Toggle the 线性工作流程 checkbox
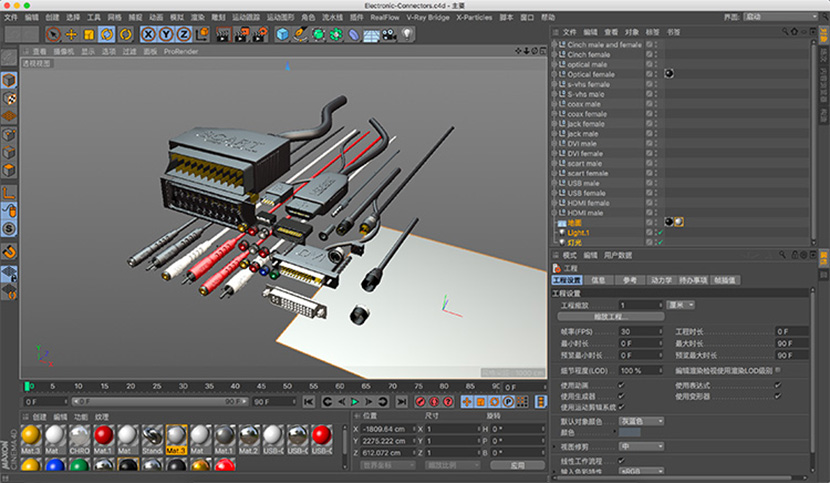 click(x=622, y=459)
